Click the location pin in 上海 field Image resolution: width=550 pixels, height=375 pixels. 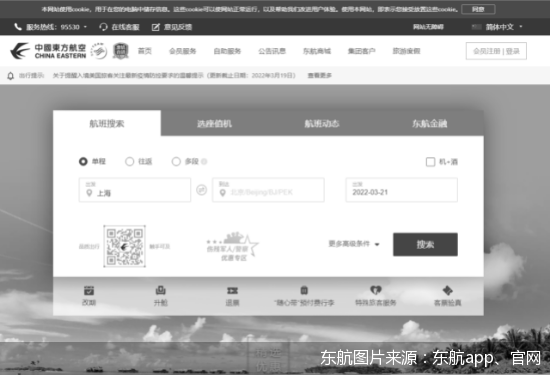[x=89, y=193]
